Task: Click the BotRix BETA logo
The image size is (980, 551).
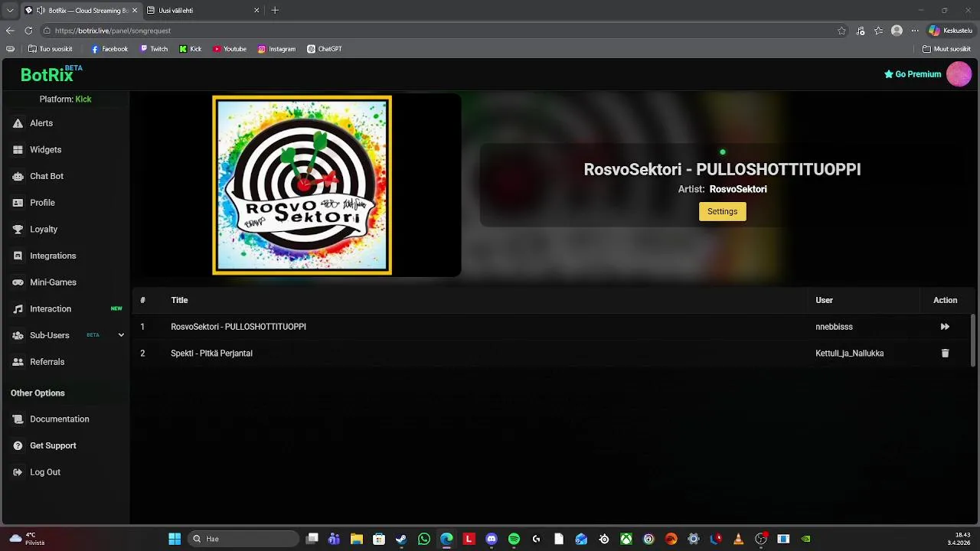Action: pyautogui.click(x=51, y=73)
